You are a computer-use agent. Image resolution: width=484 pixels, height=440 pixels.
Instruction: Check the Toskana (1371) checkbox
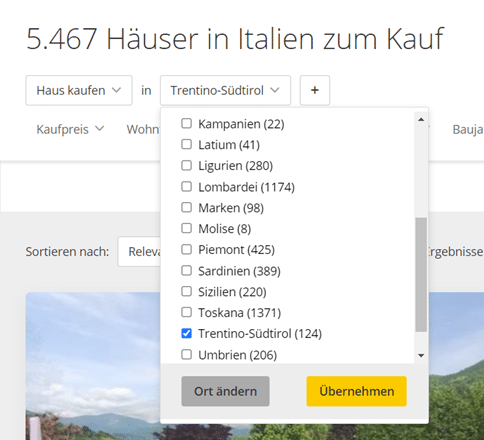(x=186, y=312)
